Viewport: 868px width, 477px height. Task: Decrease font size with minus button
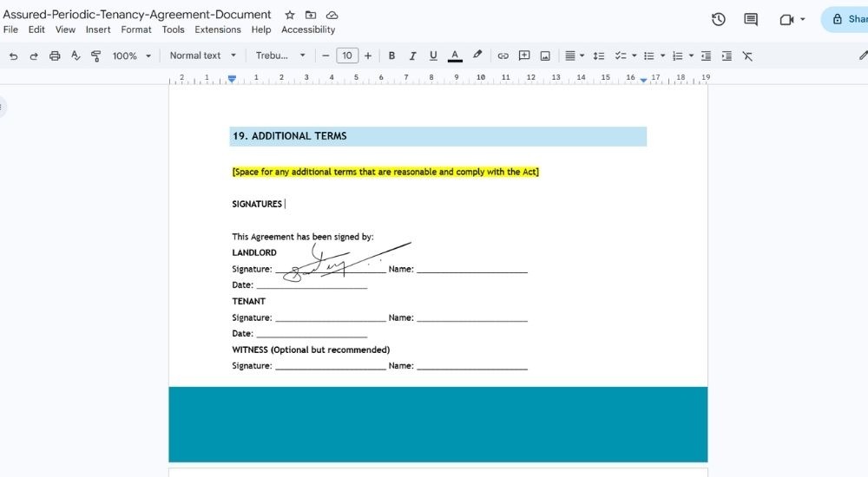point(325,56)
